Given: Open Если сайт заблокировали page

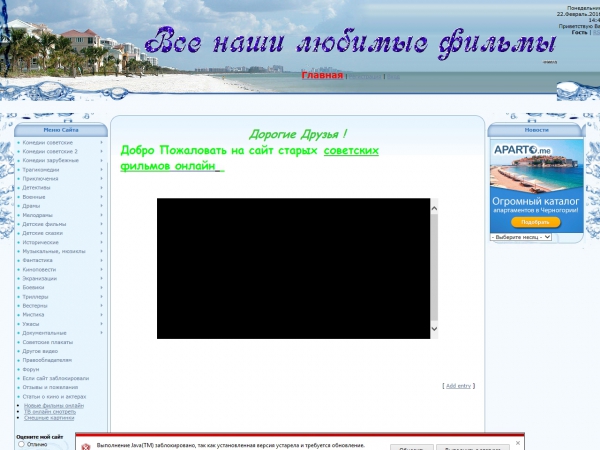Looking at the screenshot, I should 55,378.
